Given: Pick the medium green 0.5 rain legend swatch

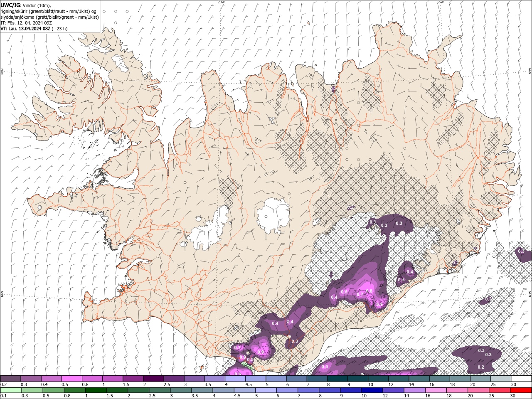Looking at the screenshot, I should coord(53,390).
